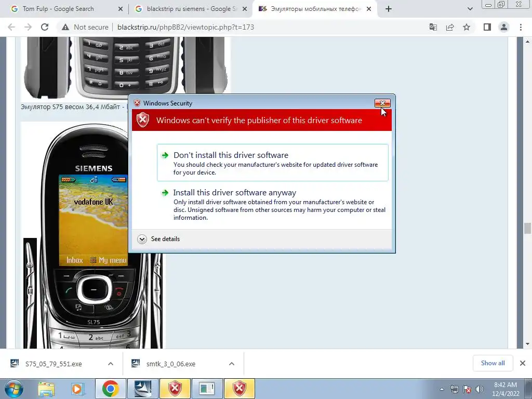Click the scrollbar down arrow
This screenshot has height=399, width=532.
[x=527, y=344]
